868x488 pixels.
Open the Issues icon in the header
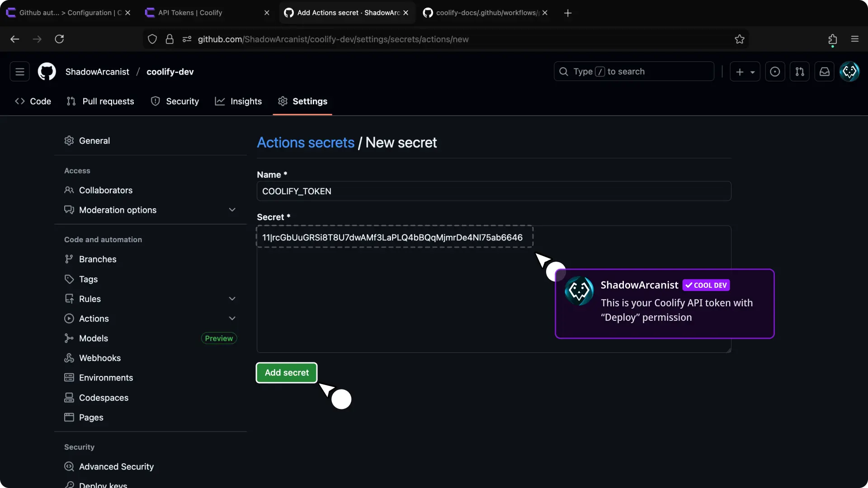click(775, 72)
